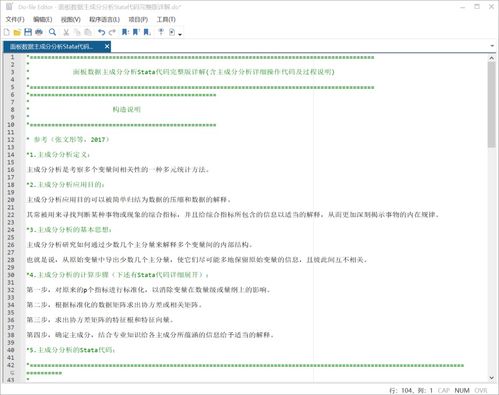This screenshot has height=395, width=499.
Task: Click the 参考 2017 comment line
Action: (68, 140)
